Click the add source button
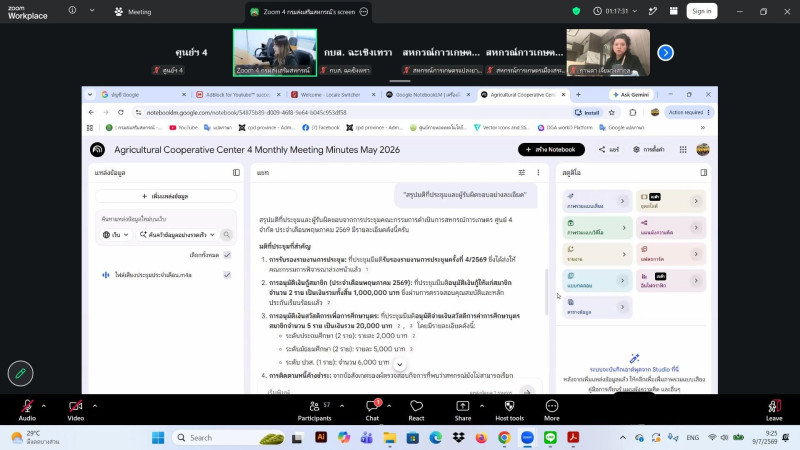This screenshot has width=800, height=450. 166,196
